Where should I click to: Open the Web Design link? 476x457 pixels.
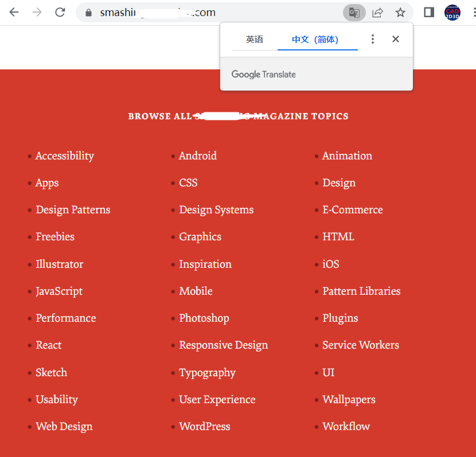(x=64, y=427)
